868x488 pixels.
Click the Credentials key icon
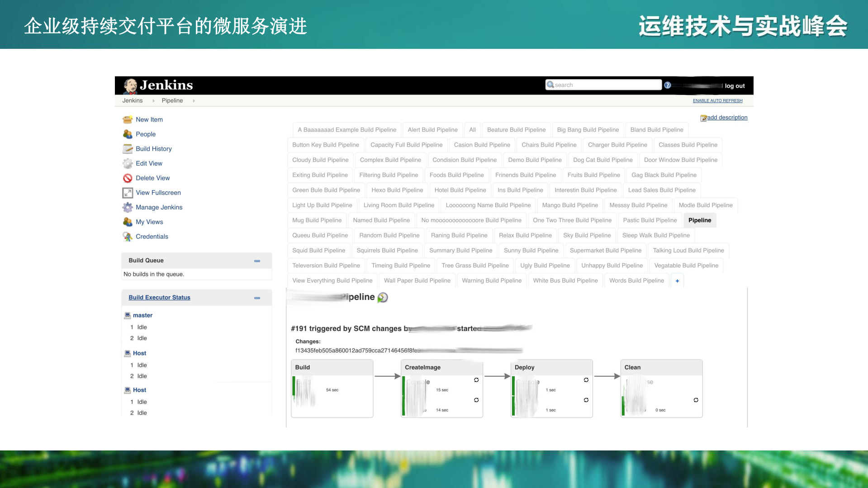(x=127, y=236)
